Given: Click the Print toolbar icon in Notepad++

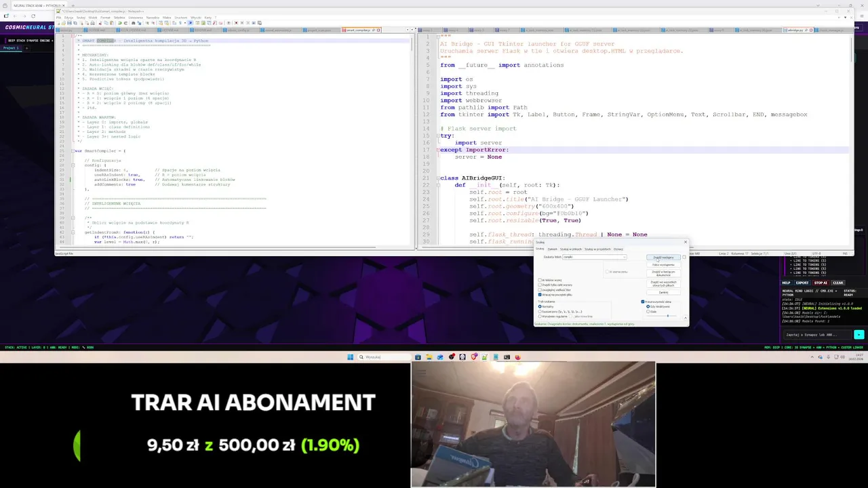Looking at the screenshot, I should pos(92,23).
